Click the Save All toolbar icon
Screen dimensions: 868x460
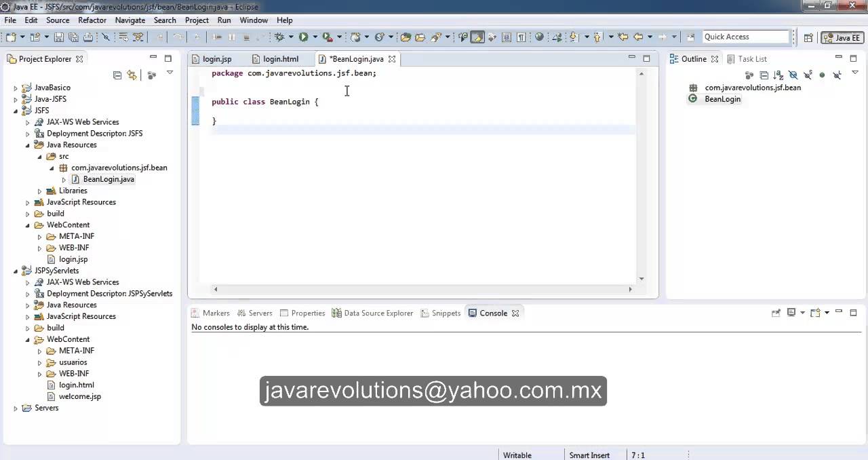tap(73, 37)
